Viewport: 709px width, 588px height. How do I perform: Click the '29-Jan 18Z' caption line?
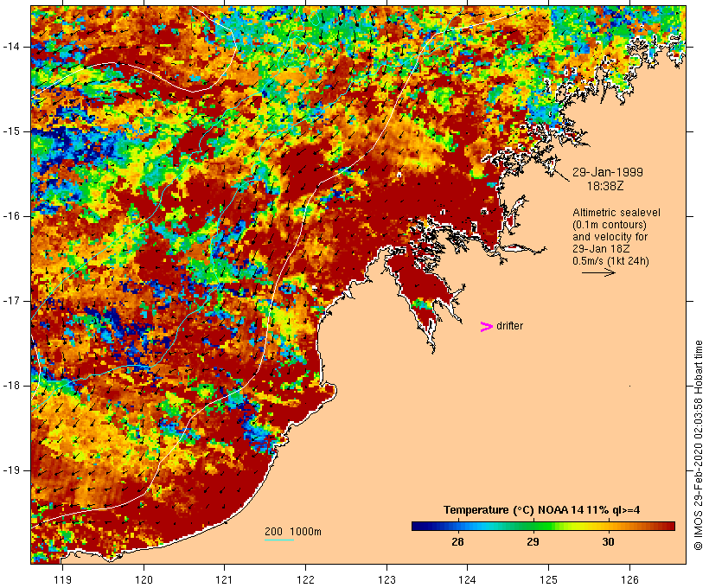point(602,249)
